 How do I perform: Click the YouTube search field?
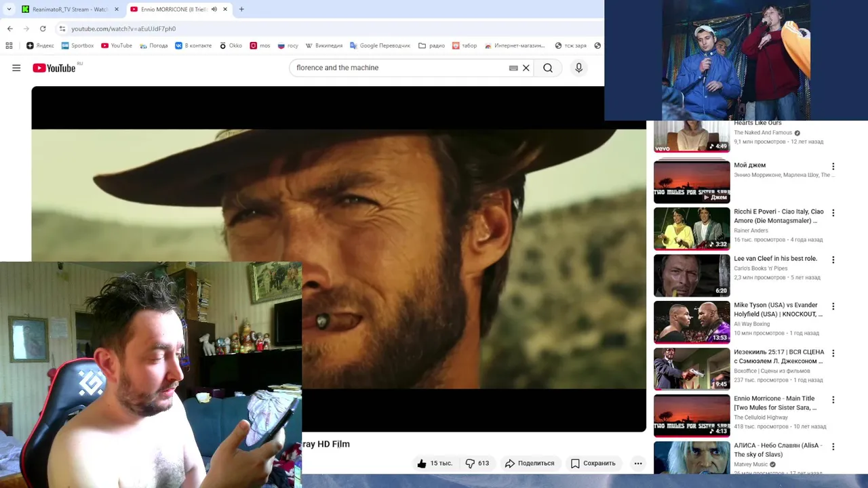click(x=400, y=68)
